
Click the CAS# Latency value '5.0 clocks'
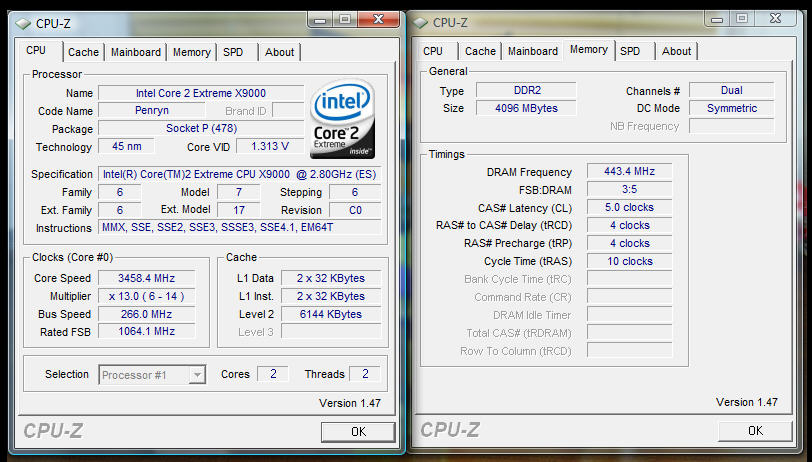coord(630,207)
